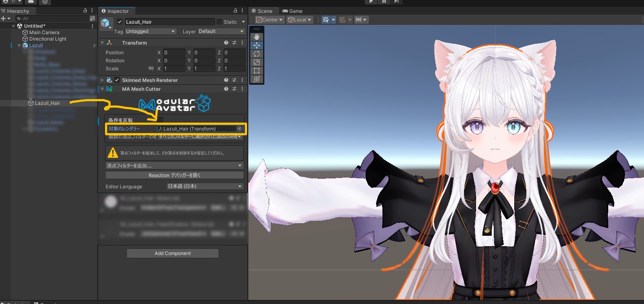Screen dimensions: 644x304
Task: Switch to the Game tab
Action: tap(292, 11)
